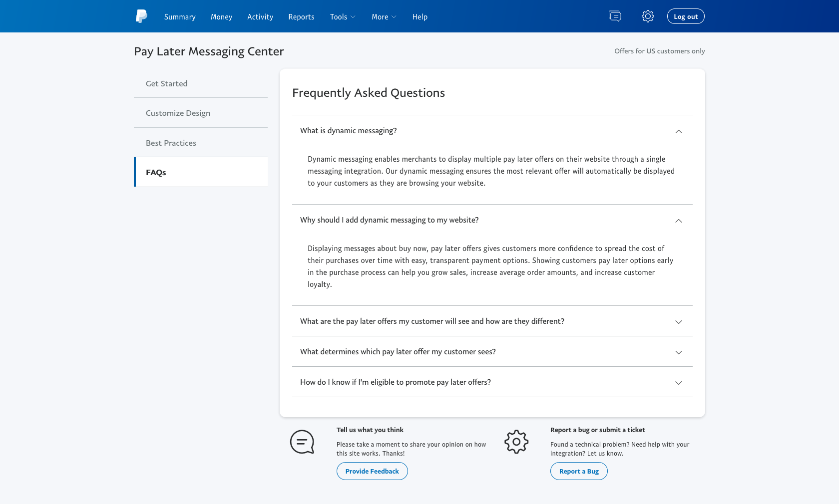Open the messages notification icon
This screenshot has height=504, width=839.
615,16
